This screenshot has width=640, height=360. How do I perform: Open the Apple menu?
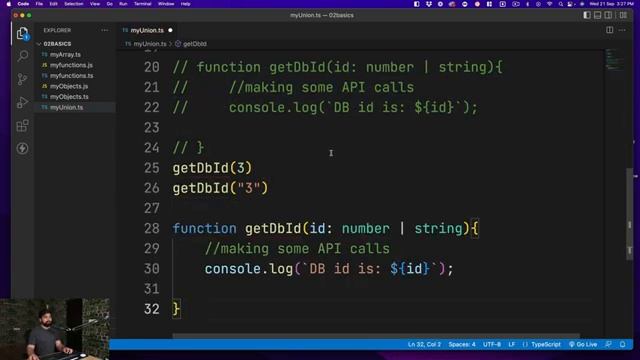pos(9,4)
